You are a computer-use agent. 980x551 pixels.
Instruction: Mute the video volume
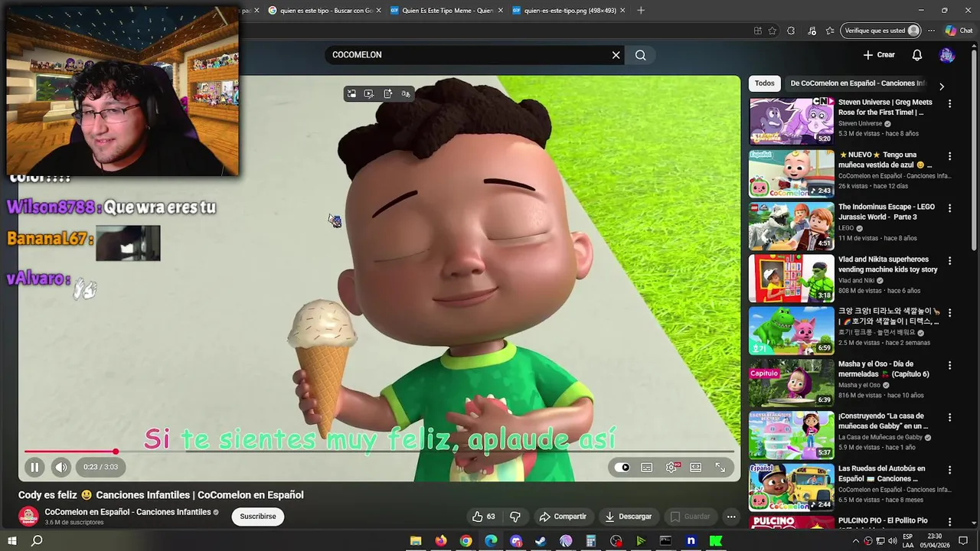(x=61, y=467)
